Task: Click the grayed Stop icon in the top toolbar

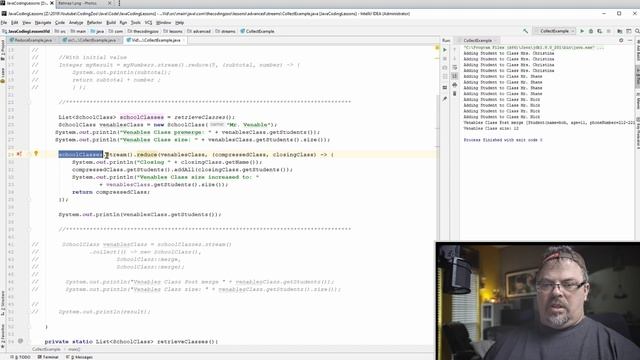Action: click(609, 31)
